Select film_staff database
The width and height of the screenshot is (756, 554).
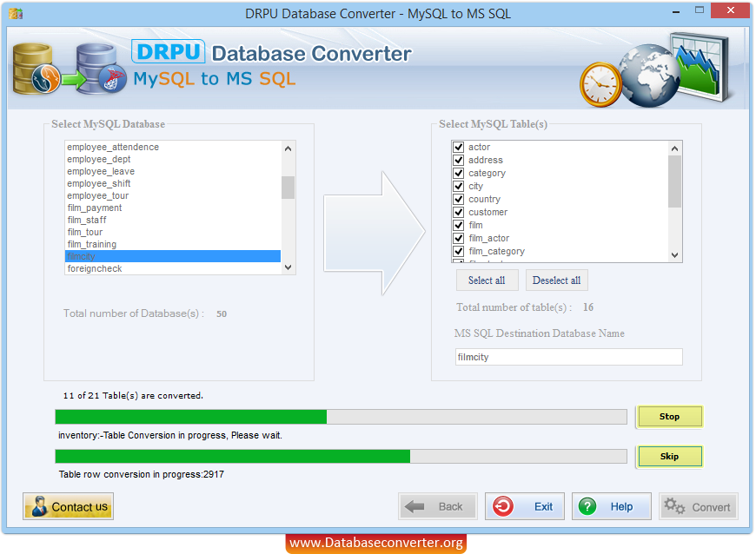point(173,220)
